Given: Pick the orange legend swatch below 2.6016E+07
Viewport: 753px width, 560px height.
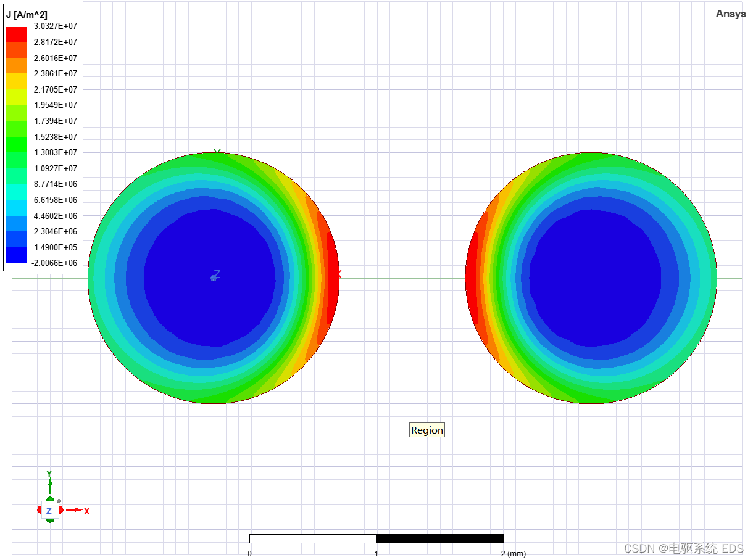Looking at the screenshot, I should coord(17,66).
